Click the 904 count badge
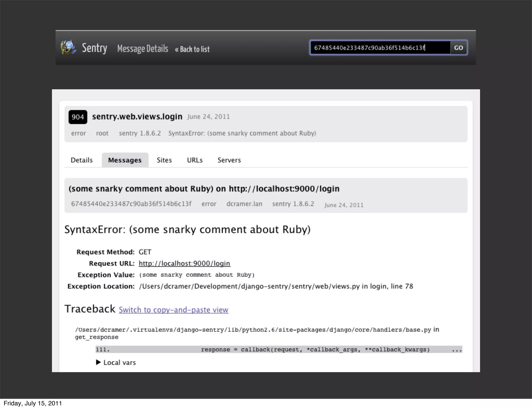This screenshot has height=409, width=532. tap(78, 117)
